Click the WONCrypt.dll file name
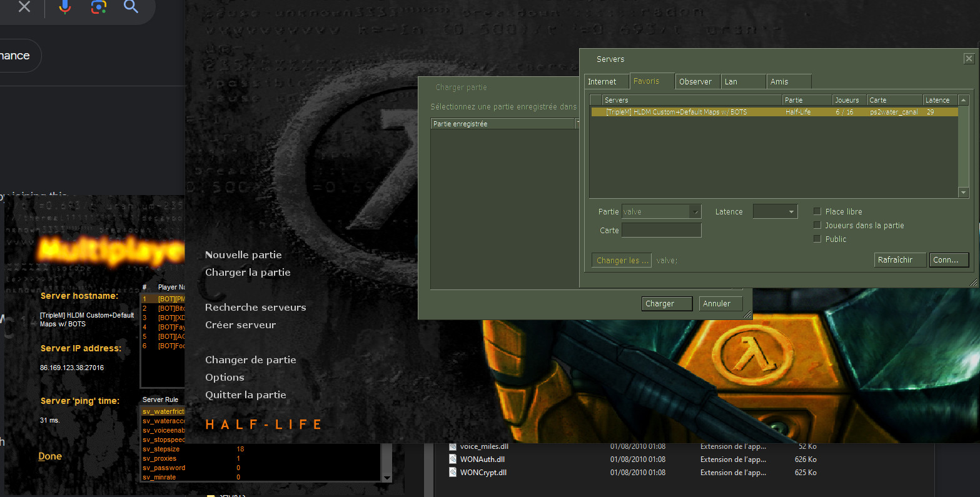This screenshot has width=980, height=497. (483, 472)
